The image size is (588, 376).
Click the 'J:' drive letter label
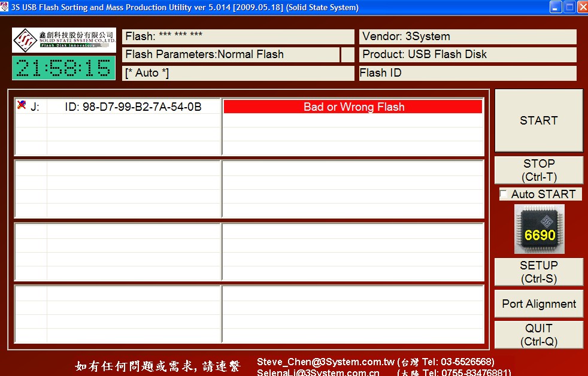point(35,107)
